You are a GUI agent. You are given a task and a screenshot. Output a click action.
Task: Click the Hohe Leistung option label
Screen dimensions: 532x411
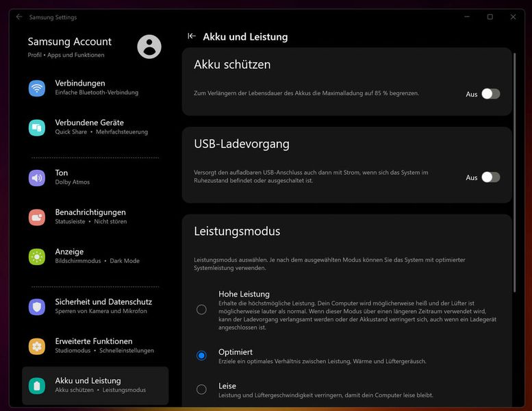tap(244, 294)
